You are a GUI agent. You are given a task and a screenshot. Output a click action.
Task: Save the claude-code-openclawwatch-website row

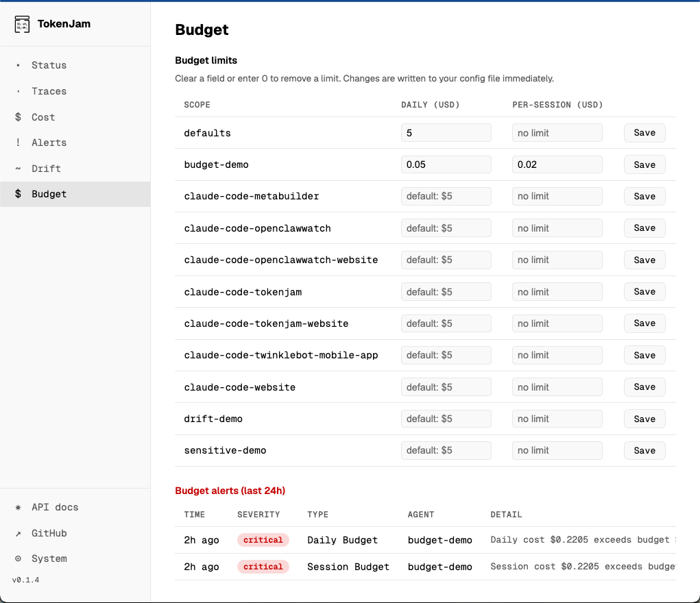644,260
